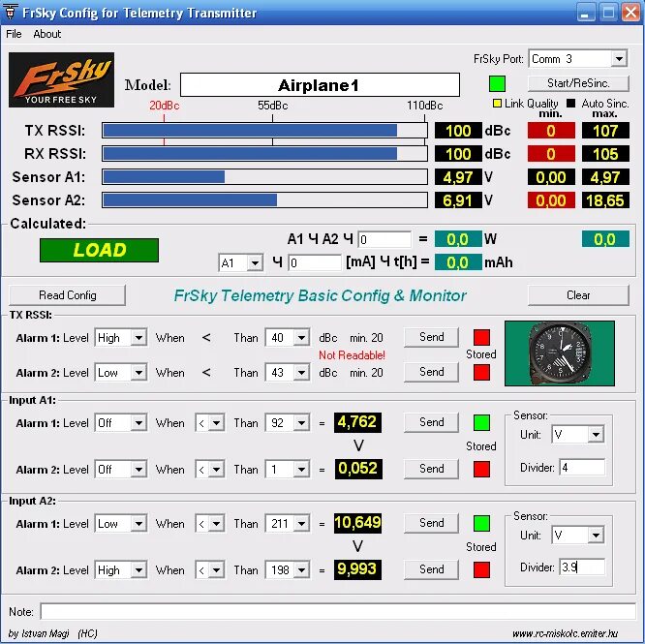This screenshot has height=644, width=645.
Task: Click the Sensor A2 reading 6,91
Action: [458, 200]
